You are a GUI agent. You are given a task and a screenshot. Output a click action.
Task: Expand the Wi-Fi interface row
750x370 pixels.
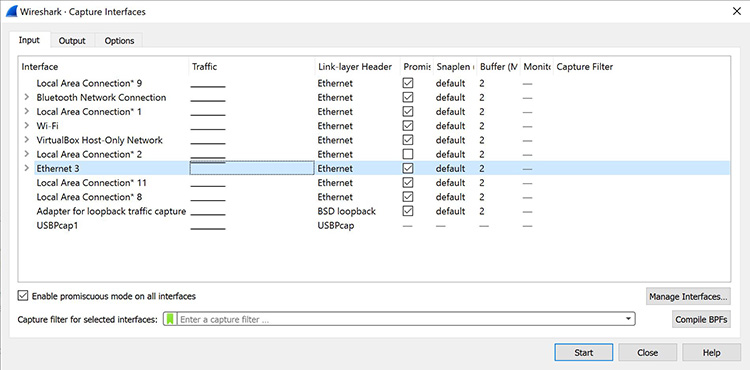tap(27, 126)
